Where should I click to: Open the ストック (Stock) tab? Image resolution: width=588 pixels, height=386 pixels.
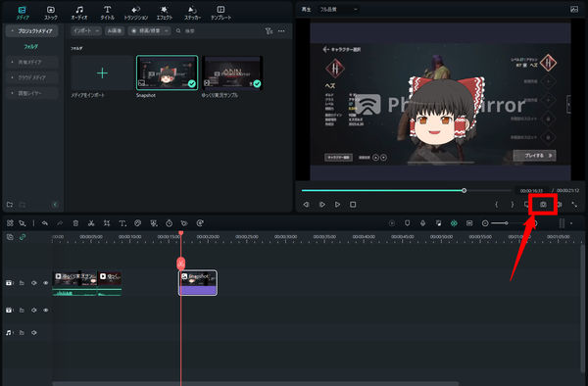pyautogui.click(x=51, y=13)
